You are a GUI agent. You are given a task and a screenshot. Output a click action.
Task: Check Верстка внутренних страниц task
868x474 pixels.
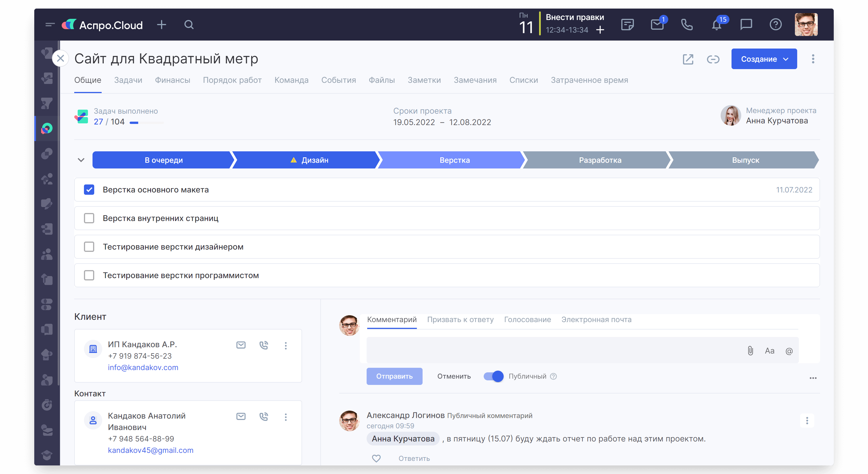[89, 218]
